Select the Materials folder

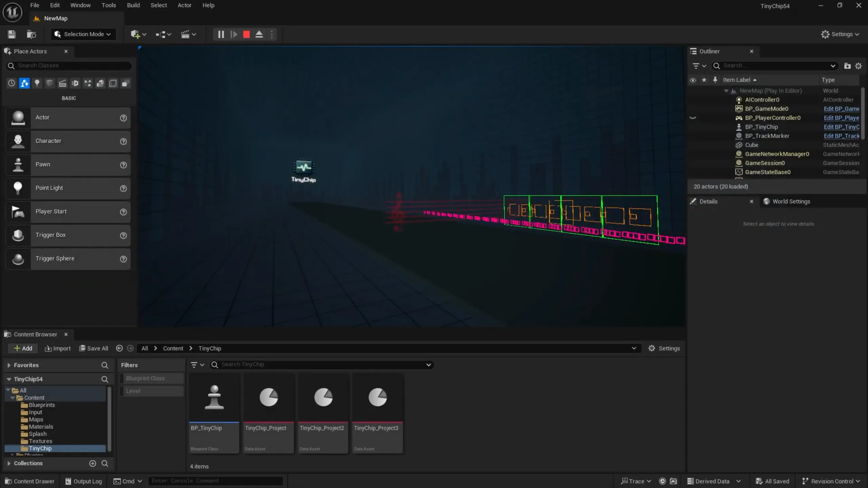tap(41, 427)
